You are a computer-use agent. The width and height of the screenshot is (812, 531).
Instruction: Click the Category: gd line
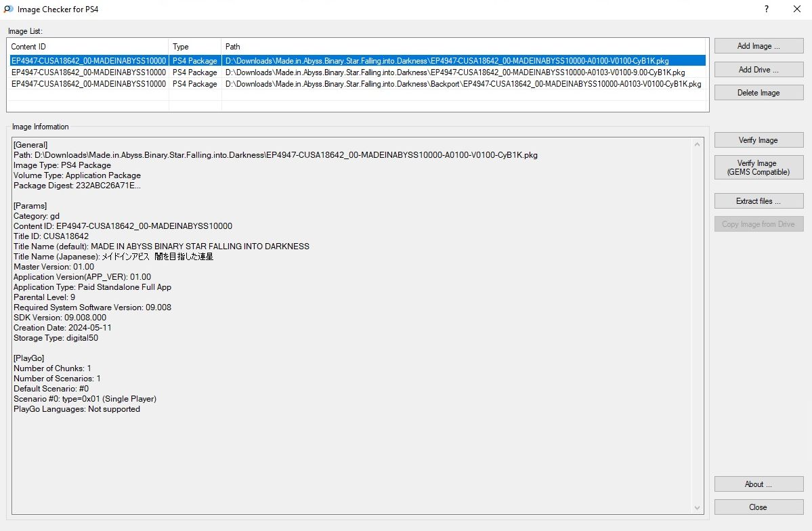pos(37,216)
